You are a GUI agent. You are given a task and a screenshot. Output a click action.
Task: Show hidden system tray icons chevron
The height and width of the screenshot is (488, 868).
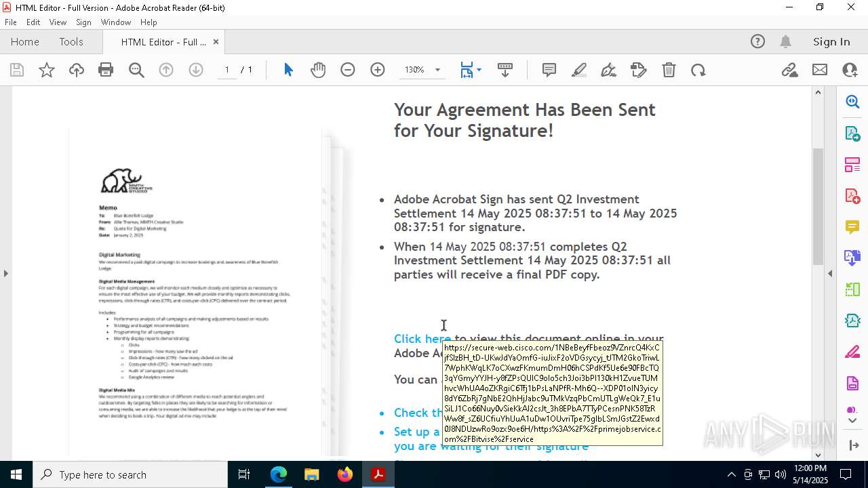(x=731, y=474)
